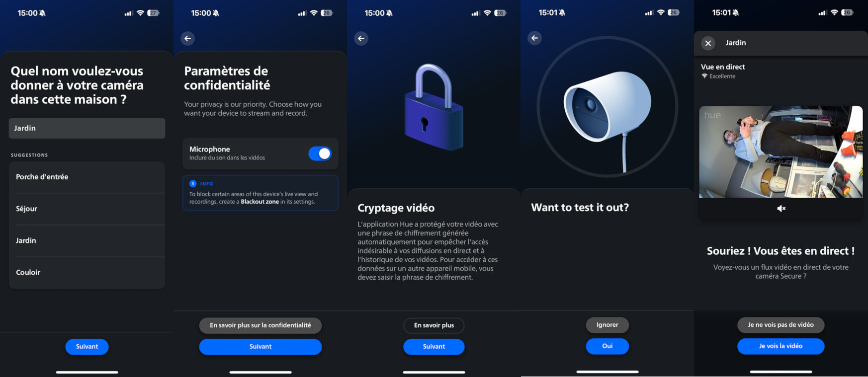Edit the camera name field Jardin
The height and width of the screenshot is (377, 868).
87,128
